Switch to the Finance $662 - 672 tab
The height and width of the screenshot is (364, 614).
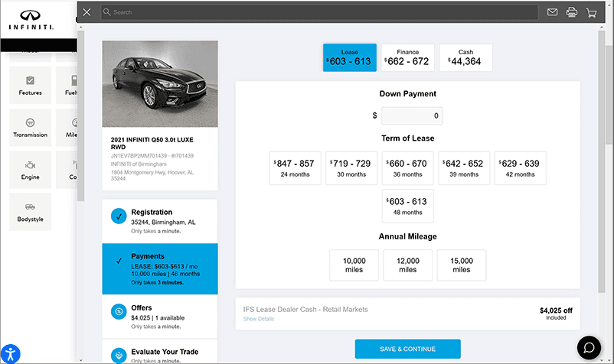click(x=407, y=57)
